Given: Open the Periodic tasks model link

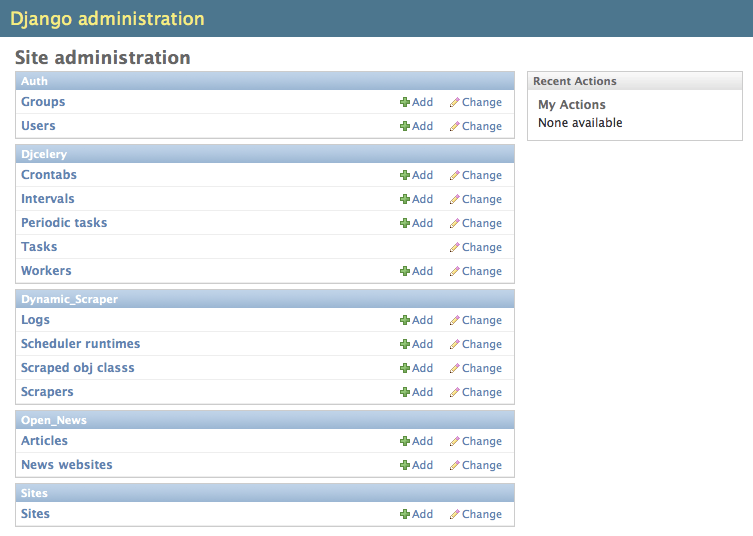Looking at the screenshot, I should tap(64, 223).
